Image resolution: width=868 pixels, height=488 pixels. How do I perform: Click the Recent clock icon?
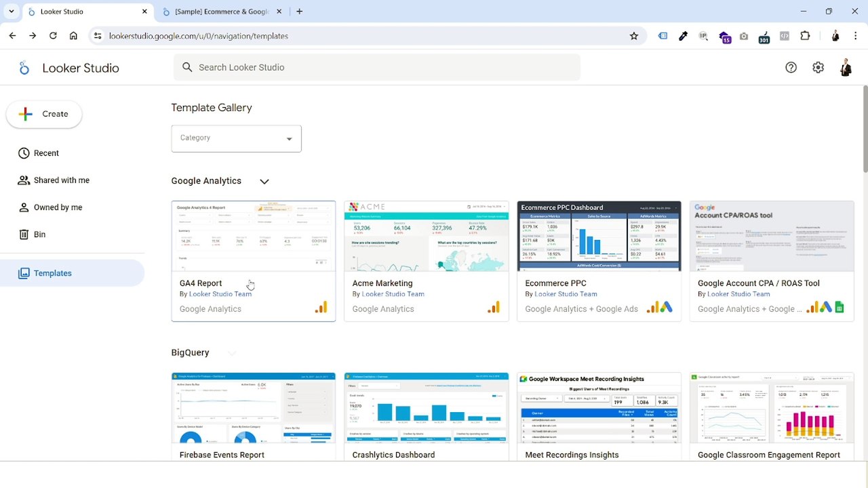(24, 153)
